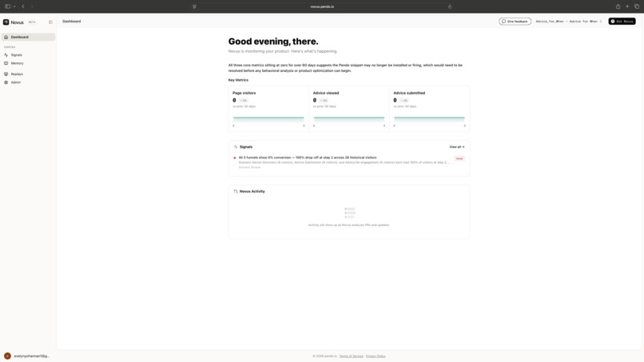Open the Dashboard sidebar item
Screen dimensions: 644x362
28,37
